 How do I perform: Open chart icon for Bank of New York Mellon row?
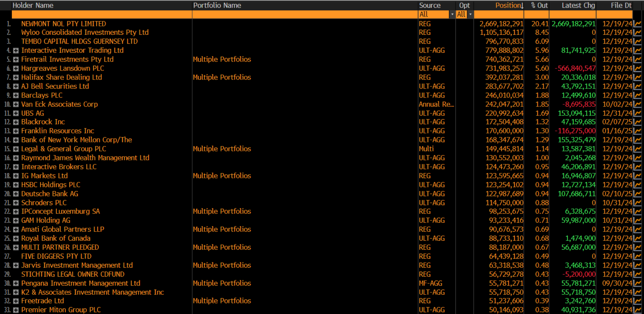[637, 140]
